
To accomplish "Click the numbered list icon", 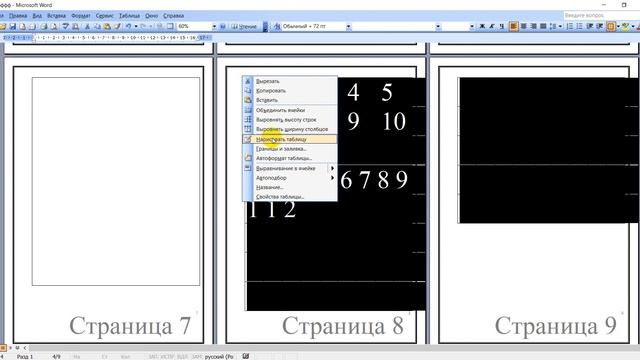I will click(x=570, y=27).
